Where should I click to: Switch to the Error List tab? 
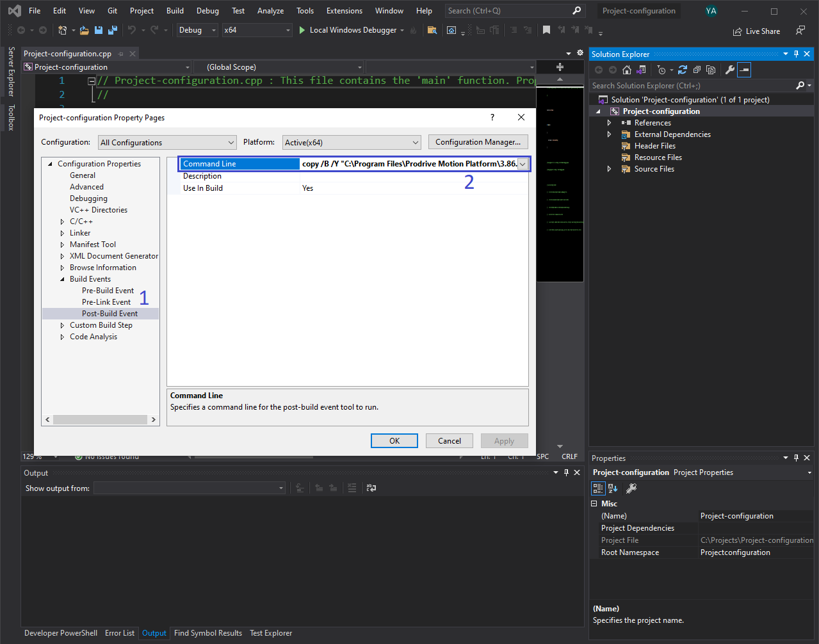pos(120,633)
